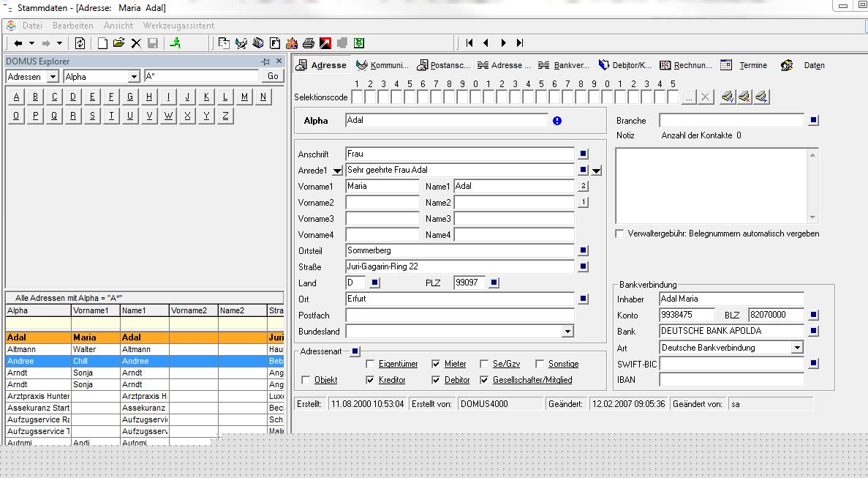This screenshot has width=868, height=478.
Task: Click the red X delete icon
Action: 136,42
